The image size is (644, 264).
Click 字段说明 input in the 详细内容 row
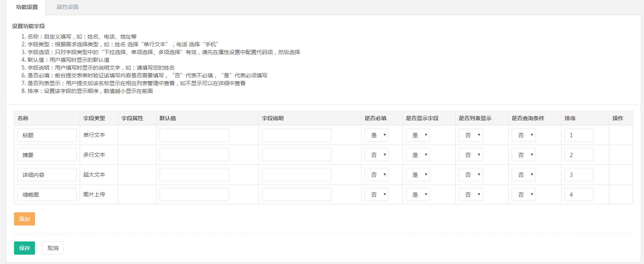[297, 175]
